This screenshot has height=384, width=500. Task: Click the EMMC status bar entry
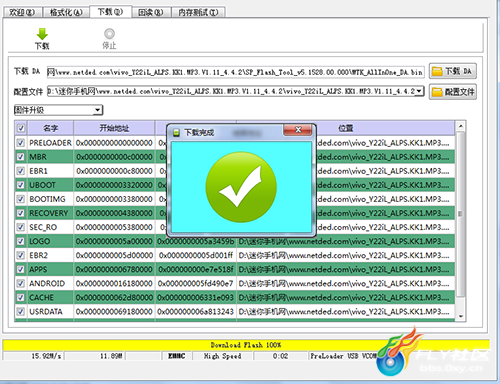(x=177, y=356)
